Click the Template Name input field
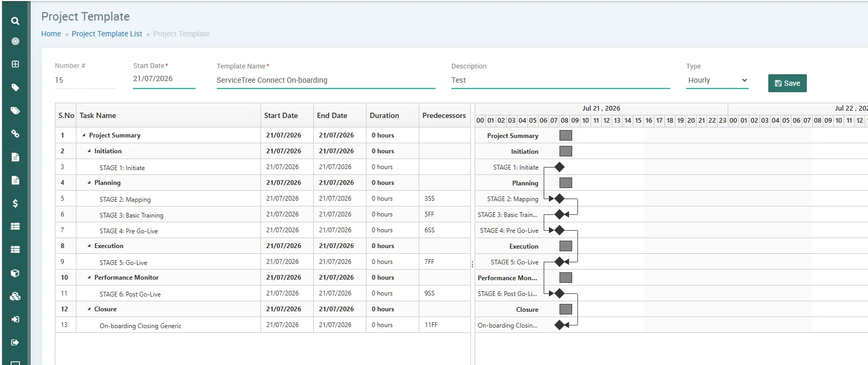Screen dimensions: 868x365 click(326, 80)
